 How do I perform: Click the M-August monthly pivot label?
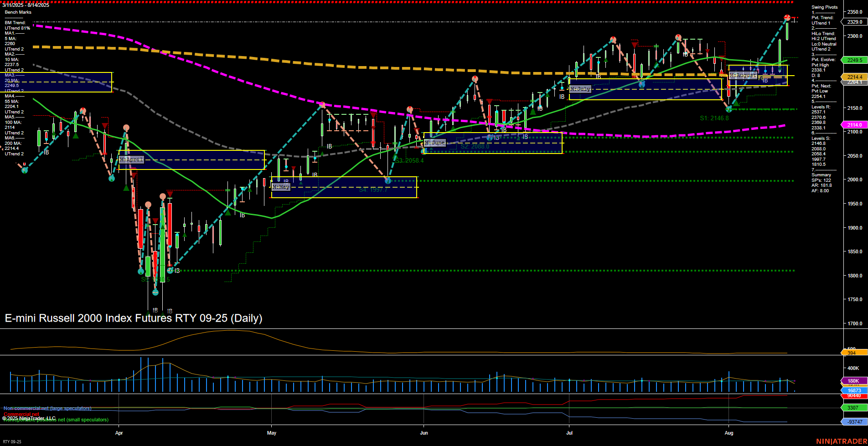(743, 76)
